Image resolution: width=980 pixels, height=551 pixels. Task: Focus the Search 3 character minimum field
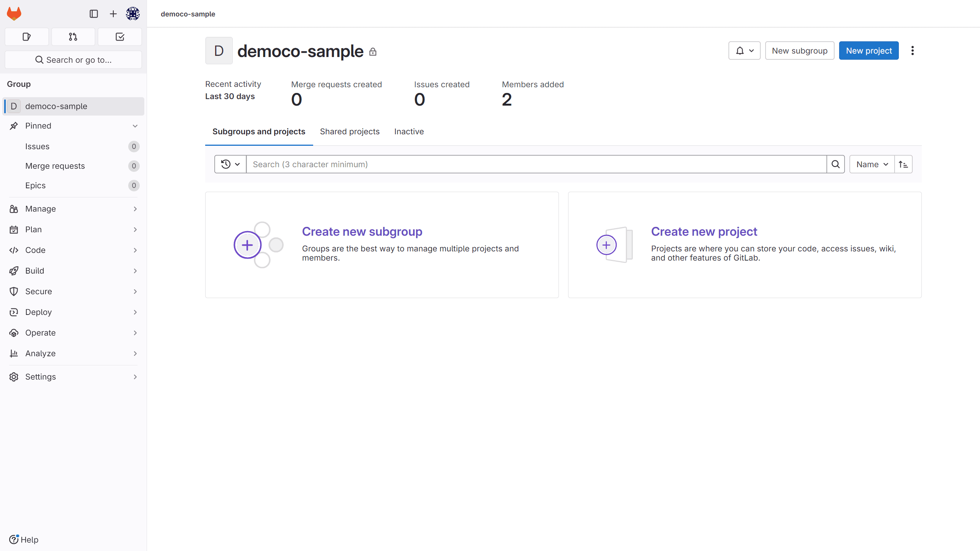(x=536, y=164)
